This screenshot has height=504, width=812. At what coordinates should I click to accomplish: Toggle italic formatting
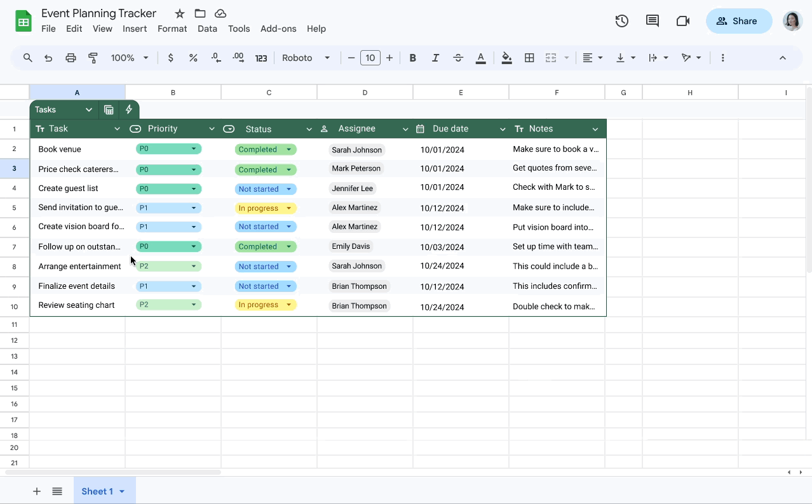435,58
